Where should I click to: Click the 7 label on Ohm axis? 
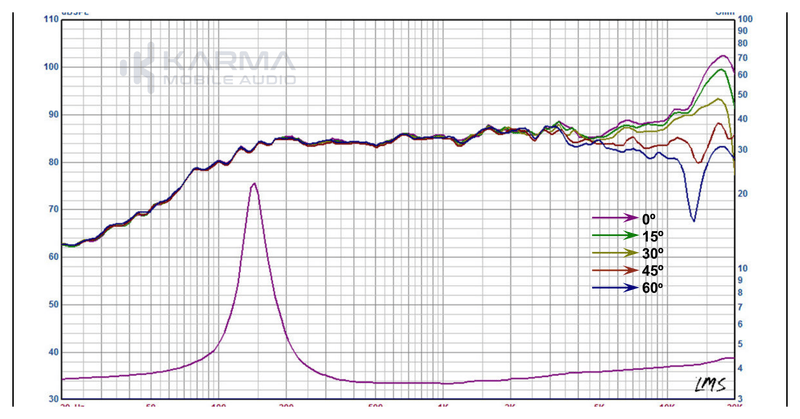[740, 307]
